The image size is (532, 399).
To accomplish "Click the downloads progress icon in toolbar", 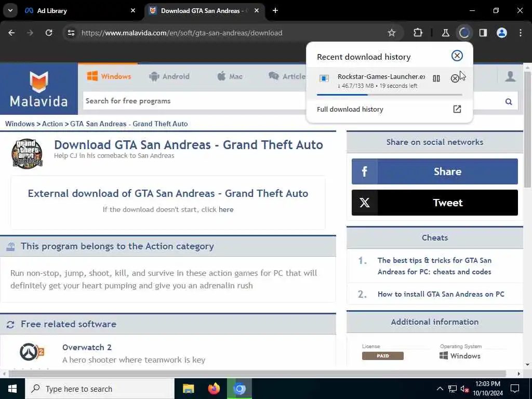I will (464, 33).
